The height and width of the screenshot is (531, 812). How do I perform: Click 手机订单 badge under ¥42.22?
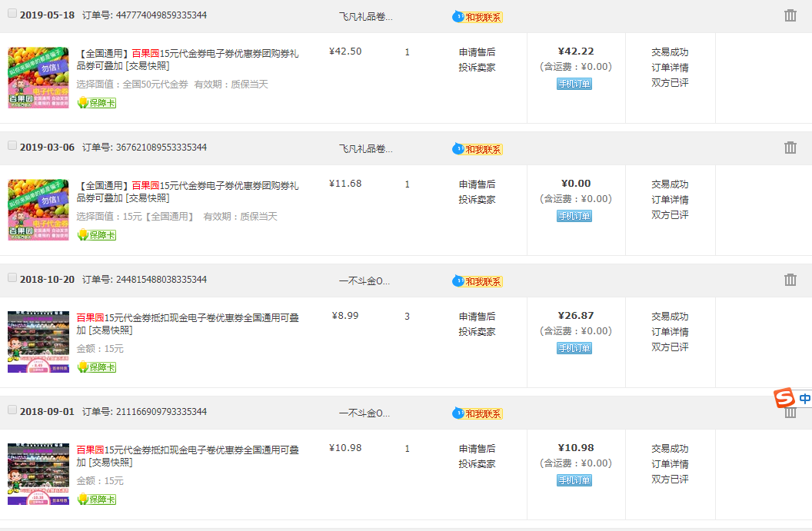[574, 84]
